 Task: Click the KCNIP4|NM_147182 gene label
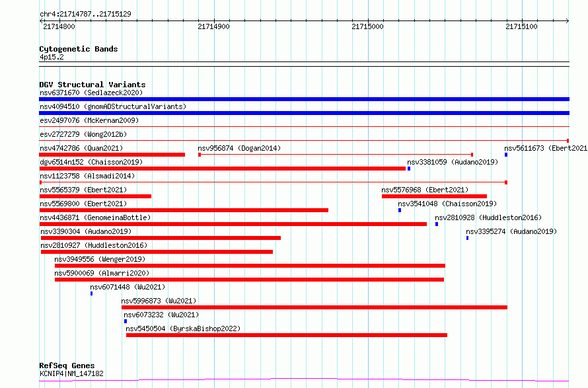tap(71, 373)
